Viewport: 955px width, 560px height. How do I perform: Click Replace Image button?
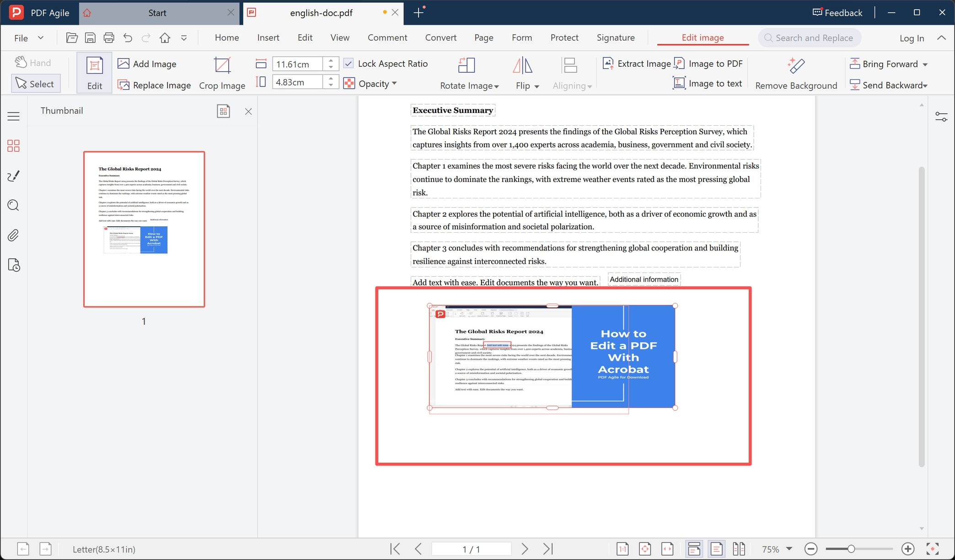(x=154, y=85)
